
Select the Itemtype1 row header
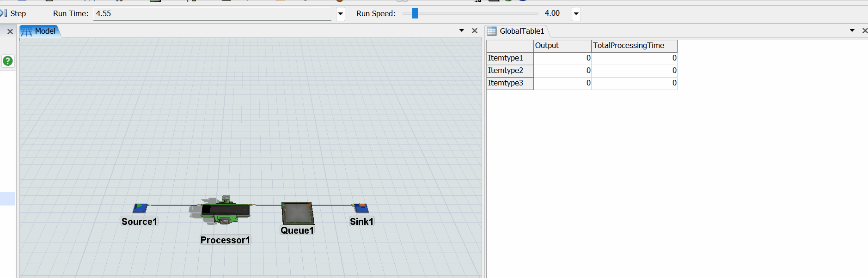[510, 58]
